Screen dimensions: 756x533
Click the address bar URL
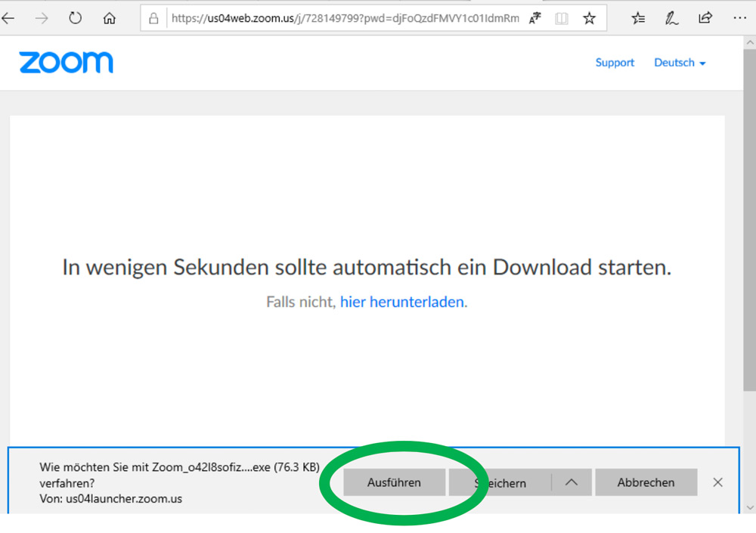[x=345, y=18]
